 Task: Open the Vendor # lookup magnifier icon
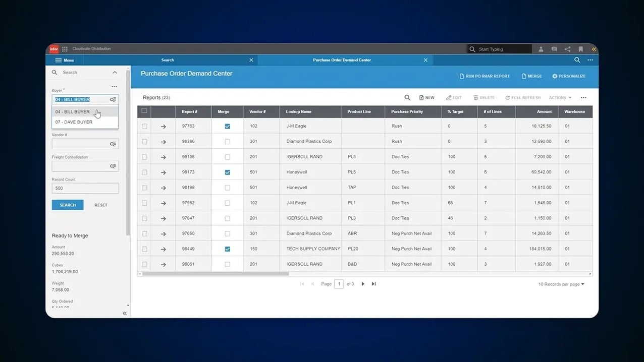tap(113, 144)
